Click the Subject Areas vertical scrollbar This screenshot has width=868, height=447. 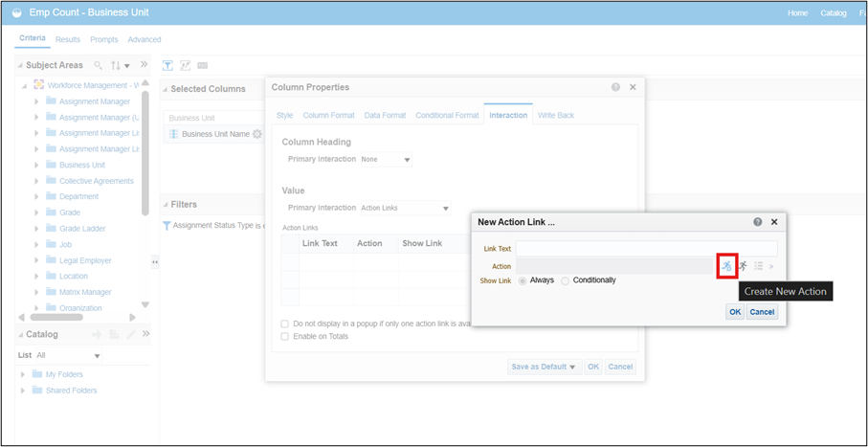click(145, 153)
